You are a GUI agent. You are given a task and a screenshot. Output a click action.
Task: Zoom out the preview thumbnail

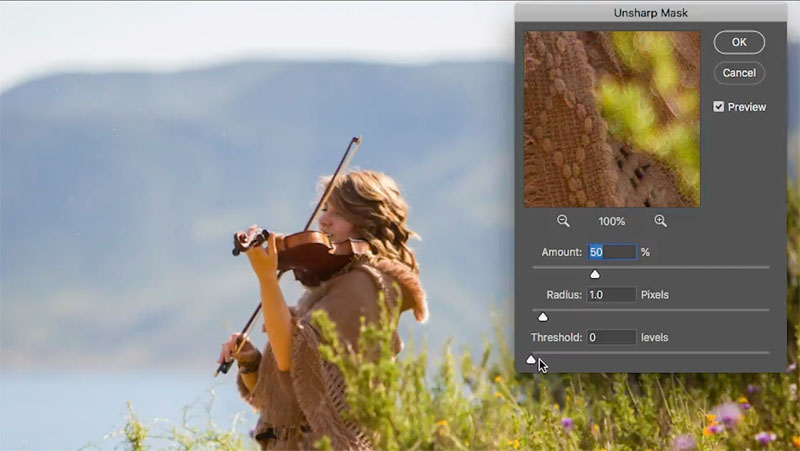(x=563, y=221)
